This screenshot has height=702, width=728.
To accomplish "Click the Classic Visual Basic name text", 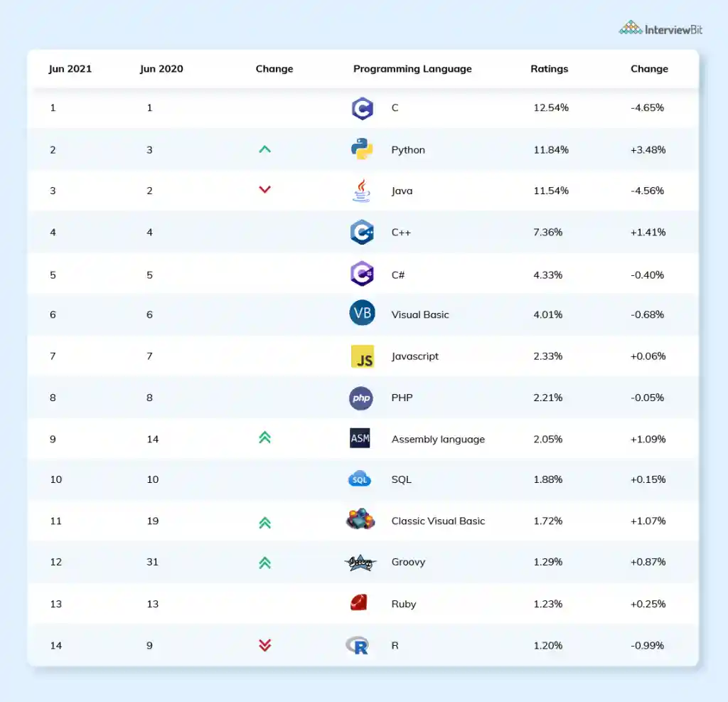I will [x=438, y=521].
